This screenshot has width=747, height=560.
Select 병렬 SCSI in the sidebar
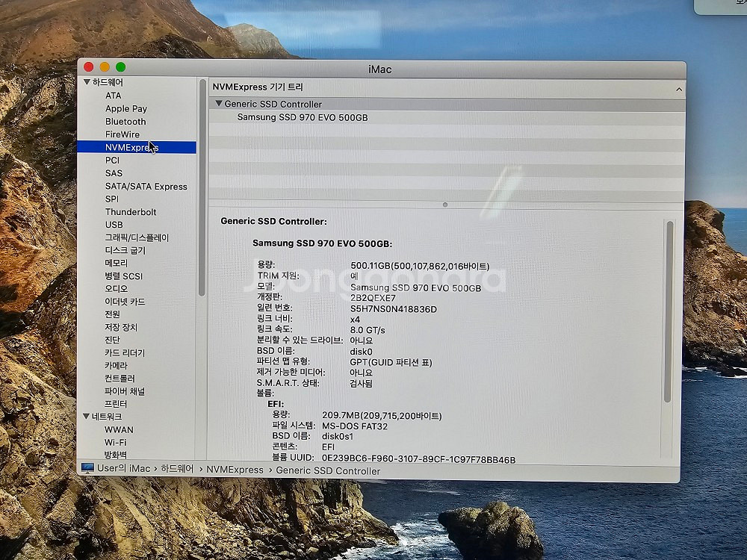click(x=123, y=276)
